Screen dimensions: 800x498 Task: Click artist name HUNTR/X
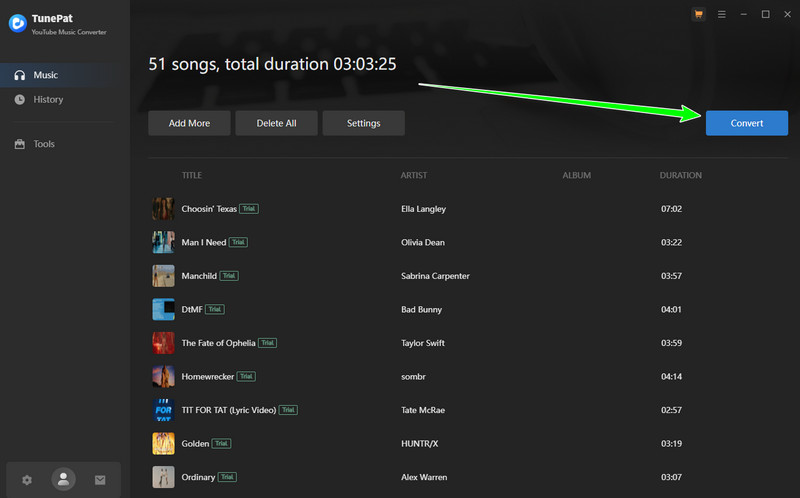pos(419,444)
